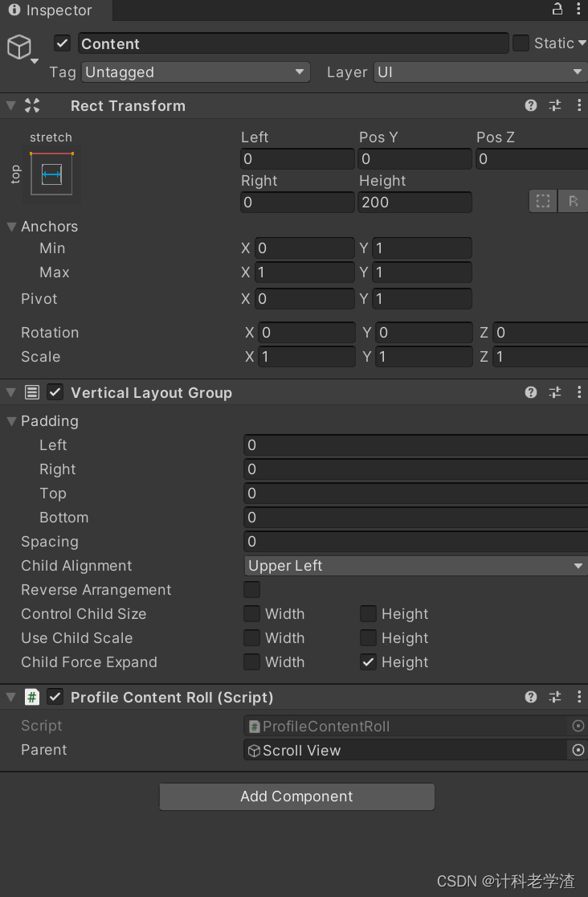Open the Layer dropdown showing UI

click(480, 72)
